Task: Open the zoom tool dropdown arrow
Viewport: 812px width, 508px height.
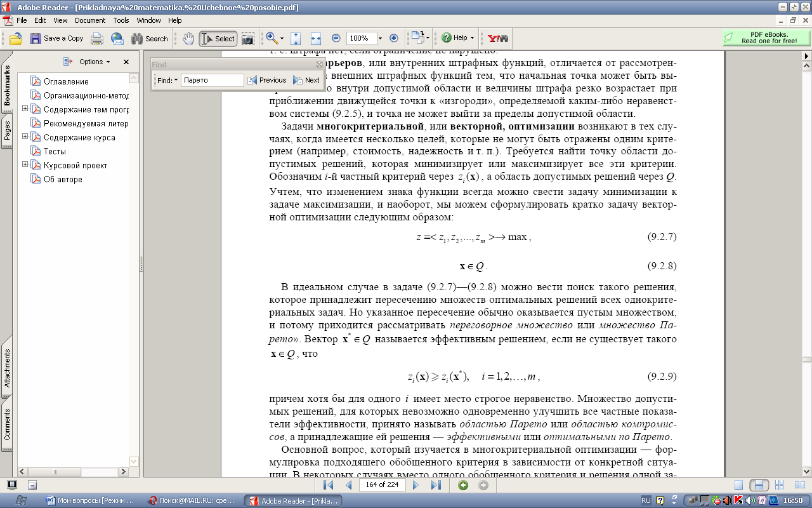Action: pyautogui.click(x=282, y=39)
